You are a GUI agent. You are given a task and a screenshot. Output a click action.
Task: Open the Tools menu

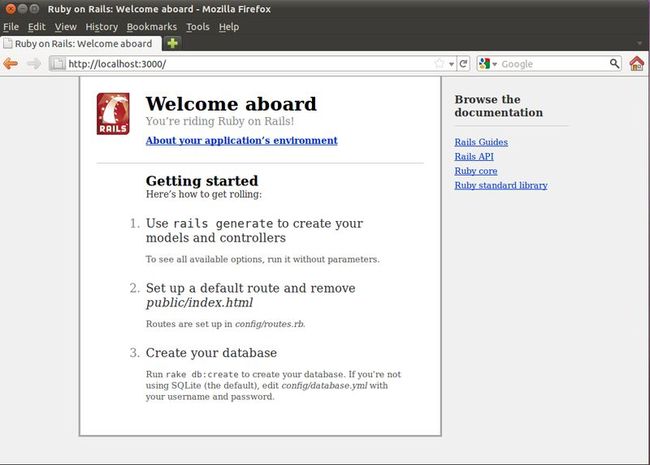(198, 27)
